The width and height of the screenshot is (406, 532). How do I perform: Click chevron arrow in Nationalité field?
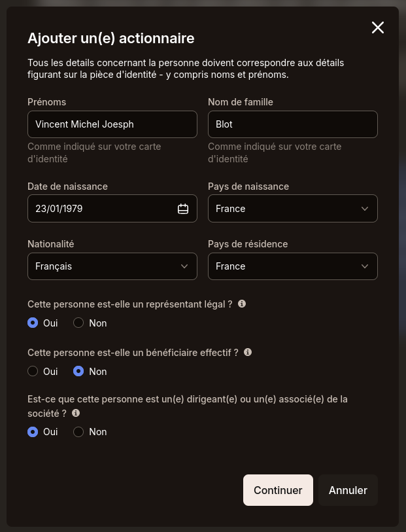pyautogui.click(x=184, y=266)
